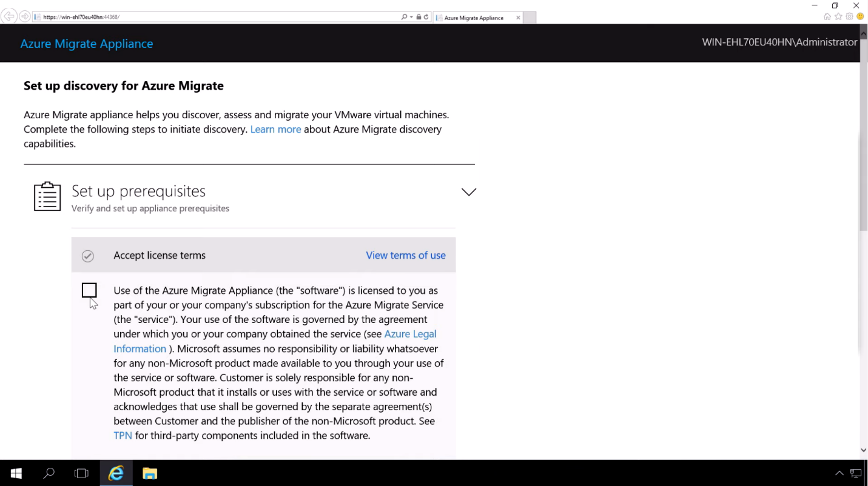Click the search magnifier in address bar
Image resolution: width=868 pixels, height=486 pixels.
pyautogui.click(x=405, y=17)
